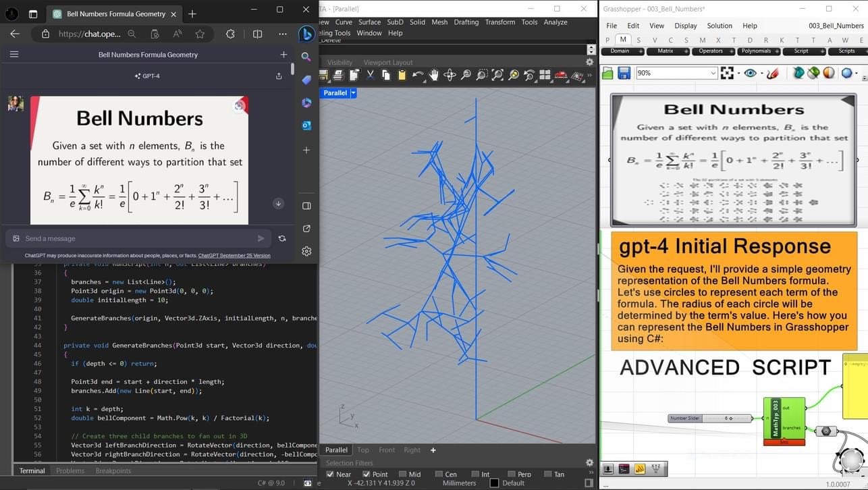
Task: Click the Default layer black color swatch
Action: [x=494, y=483]
